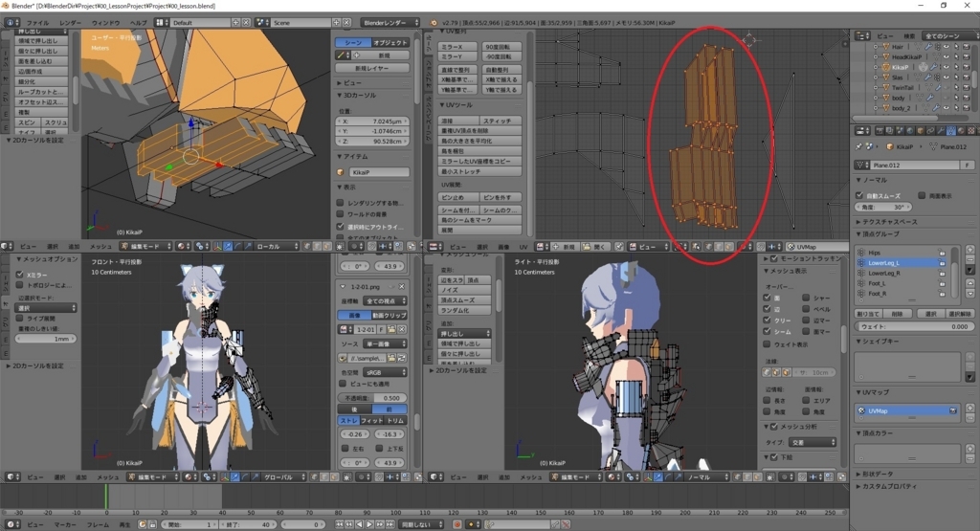Click the info editor type icon at top-left

tap(11, 23)
